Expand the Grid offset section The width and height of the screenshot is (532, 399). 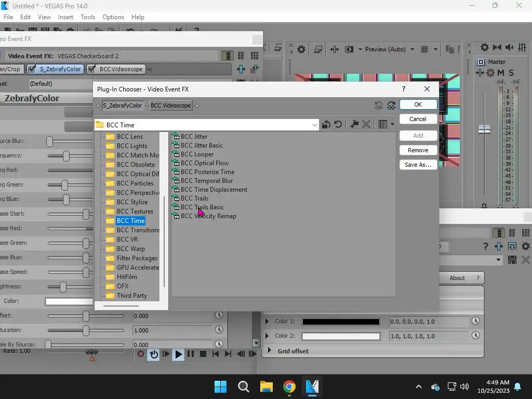pyautogui.click(x=270, y=350)
